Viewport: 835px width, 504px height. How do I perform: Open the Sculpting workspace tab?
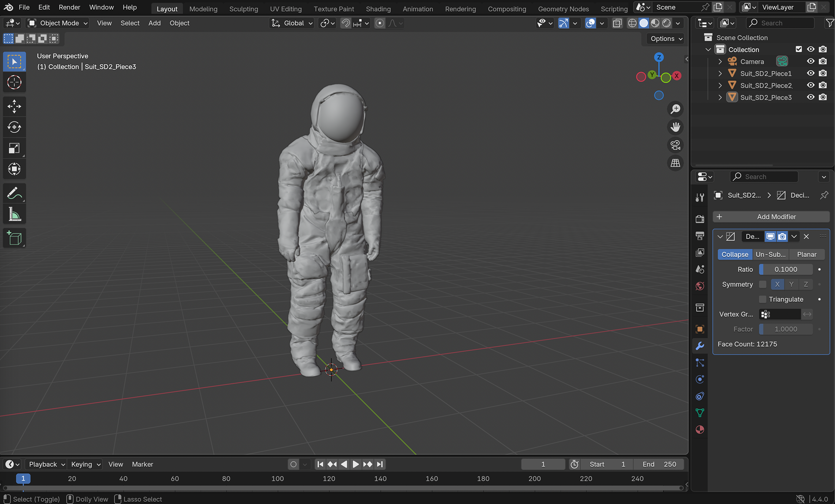pos(244,9)
